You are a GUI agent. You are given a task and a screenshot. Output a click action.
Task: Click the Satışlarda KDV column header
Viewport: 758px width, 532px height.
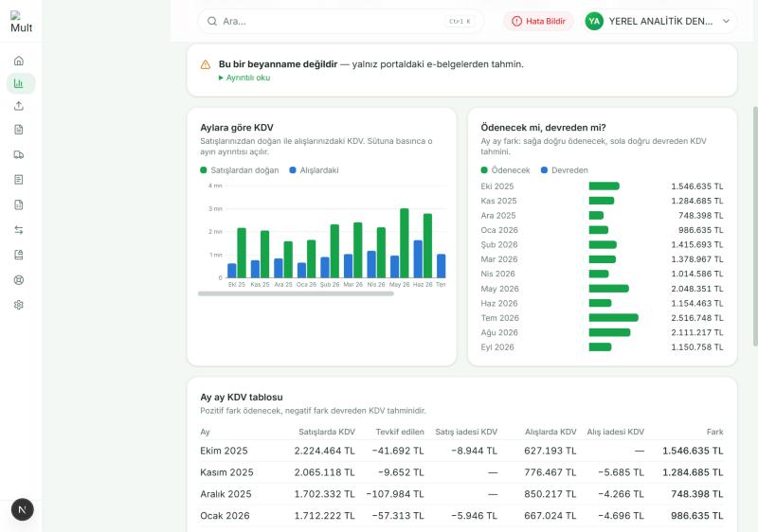click(x=327, y=432)
